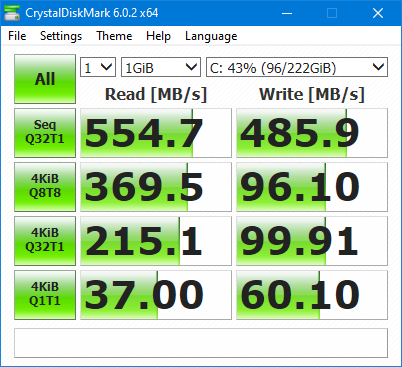
Task: Open the test count dropdown showing 1
Action: coord(98,67)
